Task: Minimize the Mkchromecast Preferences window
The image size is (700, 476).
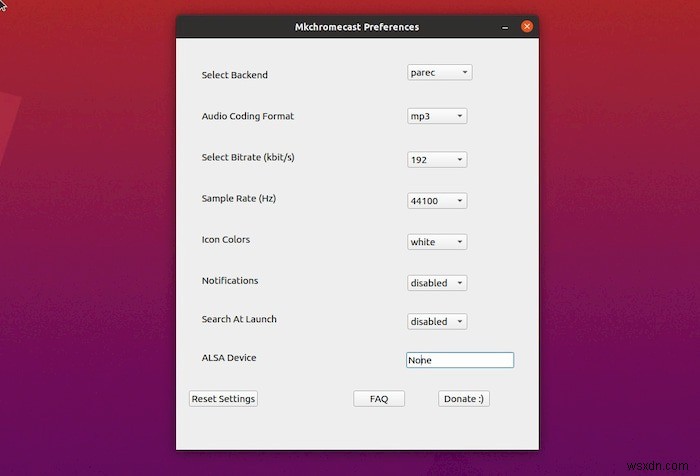Action: click(505, 27)
